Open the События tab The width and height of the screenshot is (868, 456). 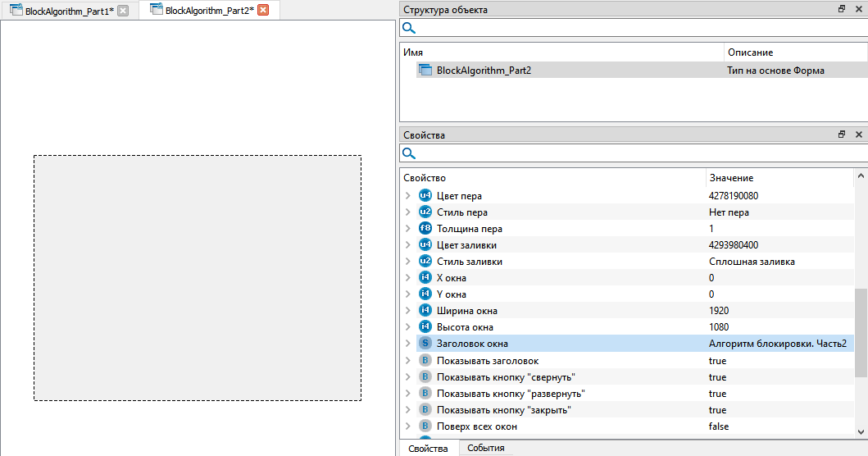(x=485, y=448)
